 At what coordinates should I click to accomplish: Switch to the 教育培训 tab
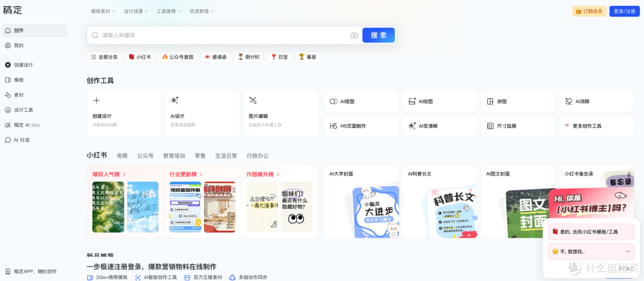coord(174,156)
